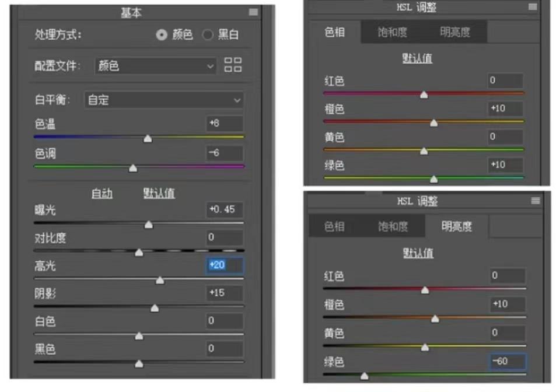Select the 黑白 treatment radio button
This screenshot has height=392, width=556.
coord(208,35)
